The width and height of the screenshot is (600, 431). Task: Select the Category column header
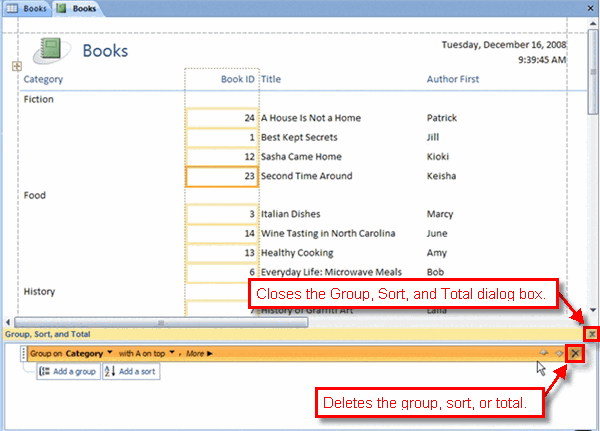tap(43, 79)
